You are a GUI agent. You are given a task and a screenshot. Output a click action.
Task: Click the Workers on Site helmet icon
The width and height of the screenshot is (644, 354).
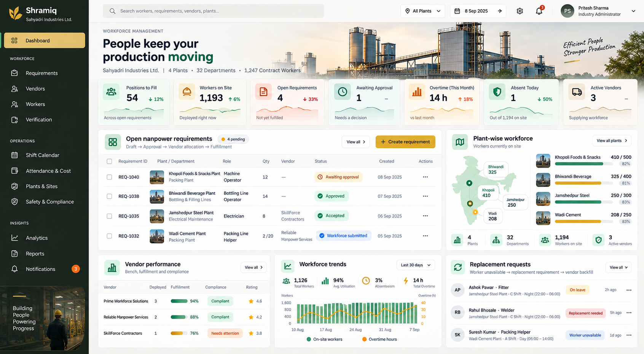point(187,92)
